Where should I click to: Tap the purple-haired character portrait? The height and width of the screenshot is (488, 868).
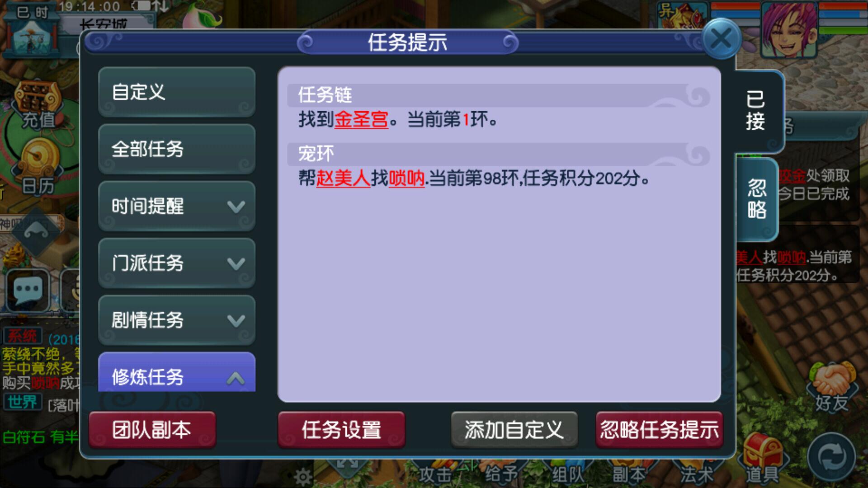click(789, 29)
